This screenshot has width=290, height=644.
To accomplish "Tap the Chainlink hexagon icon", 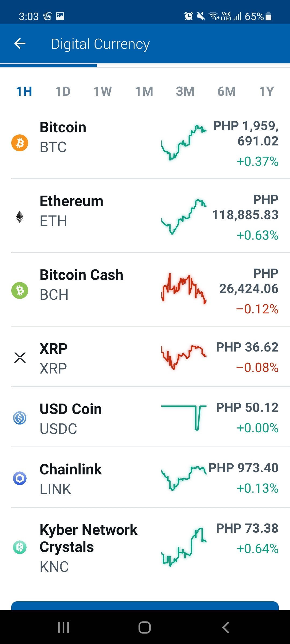I will point(20,478).
